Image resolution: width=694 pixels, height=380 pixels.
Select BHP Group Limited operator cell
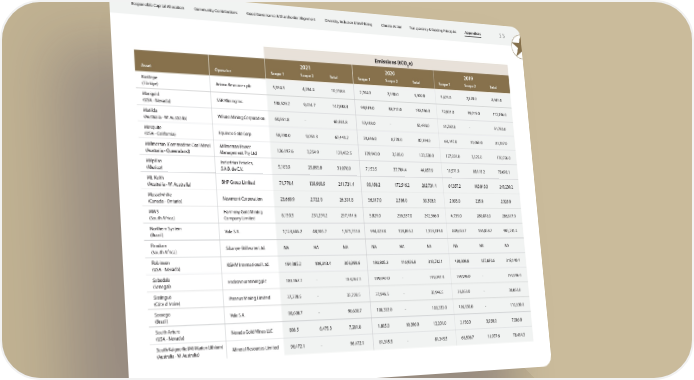239,182
